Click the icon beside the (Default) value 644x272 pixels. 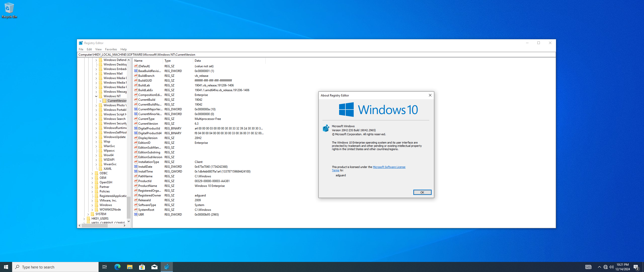(136, 66)
